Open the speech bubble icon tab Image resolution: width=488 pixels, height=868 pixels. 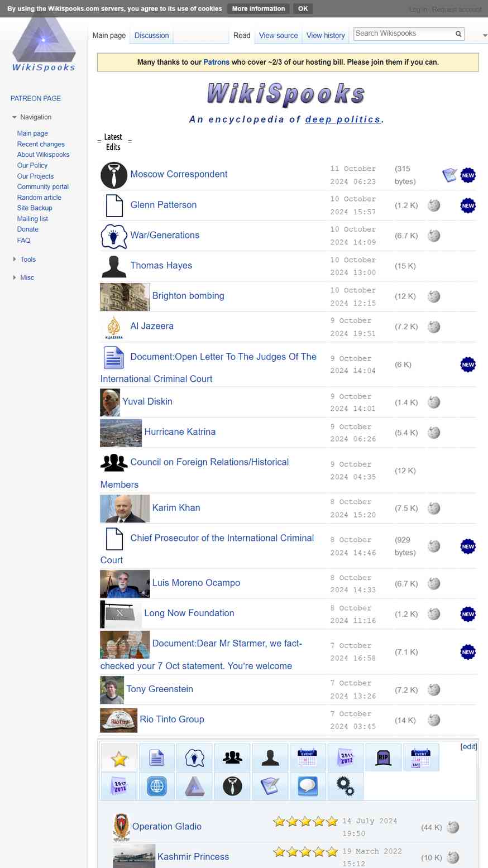pos(308,786)
